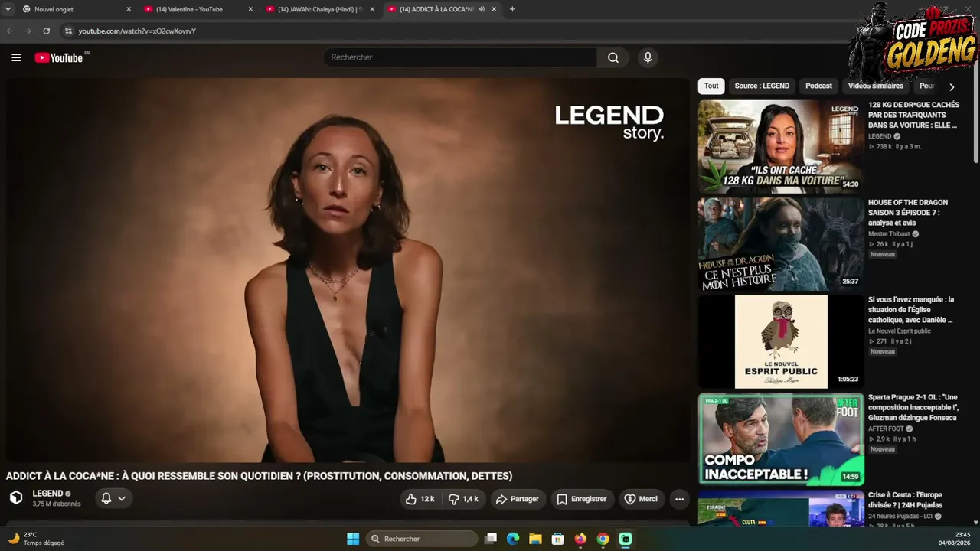The height and width of the screenshot is (551, 980).
Task: Select the Tout filter chip
Action: (x=711, y=86)
